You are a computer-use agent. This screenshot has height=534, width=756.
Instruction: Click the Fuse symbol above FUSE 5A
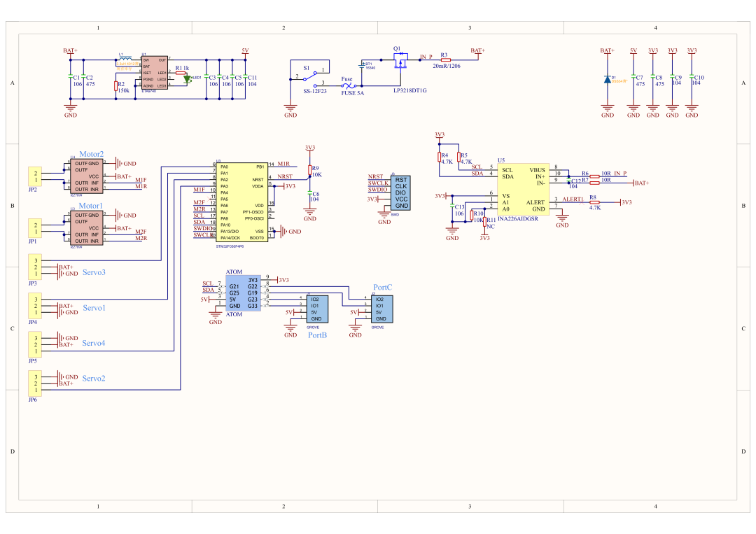point(349,86)
